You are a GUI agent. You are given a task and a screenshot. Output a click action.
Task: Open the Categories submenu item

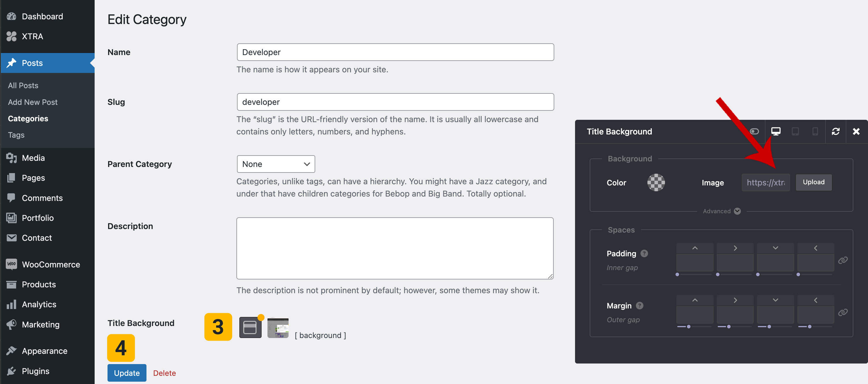coord(28,119)
